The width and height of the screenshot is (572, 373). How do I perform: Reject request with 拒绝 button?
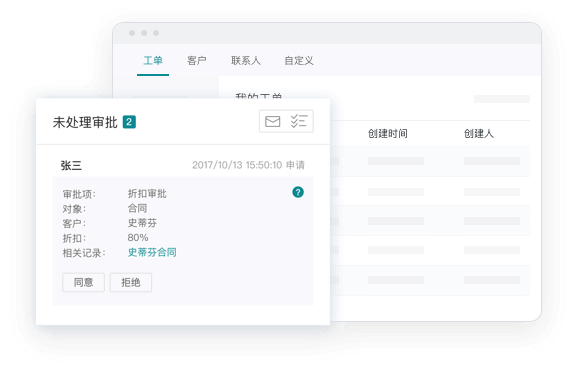131,282
